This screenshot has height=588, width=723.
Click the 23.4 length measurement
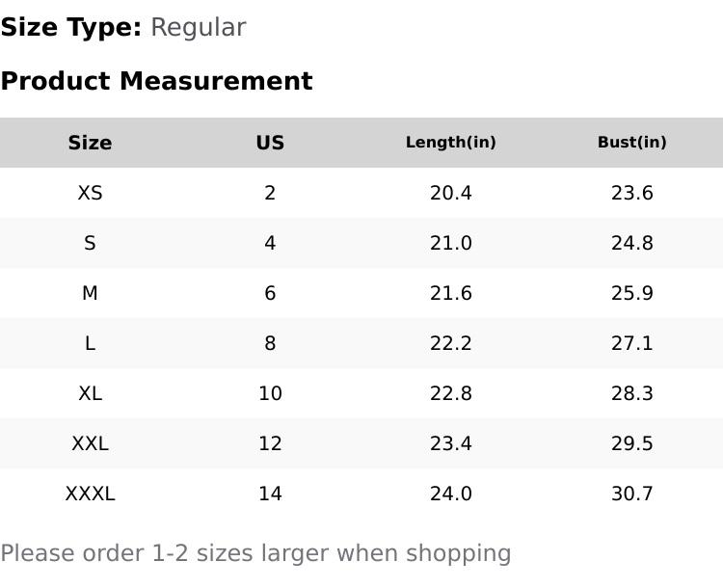pos(450,443)
